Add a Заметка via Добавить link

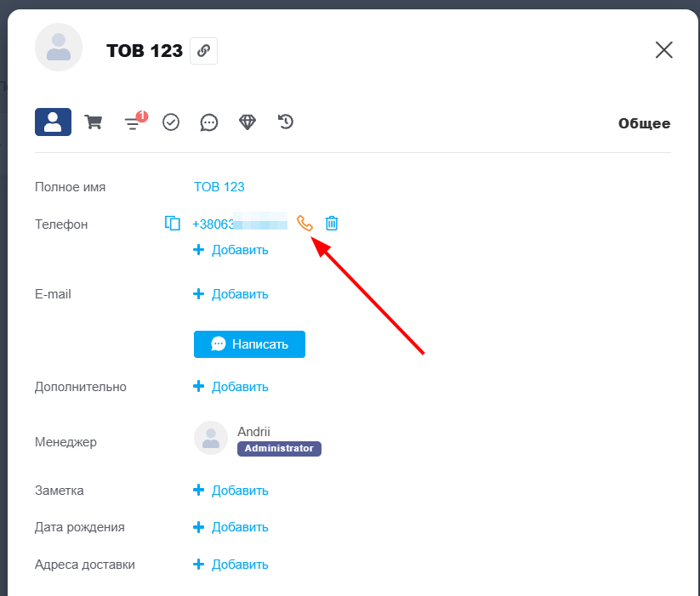pos(231,491)
